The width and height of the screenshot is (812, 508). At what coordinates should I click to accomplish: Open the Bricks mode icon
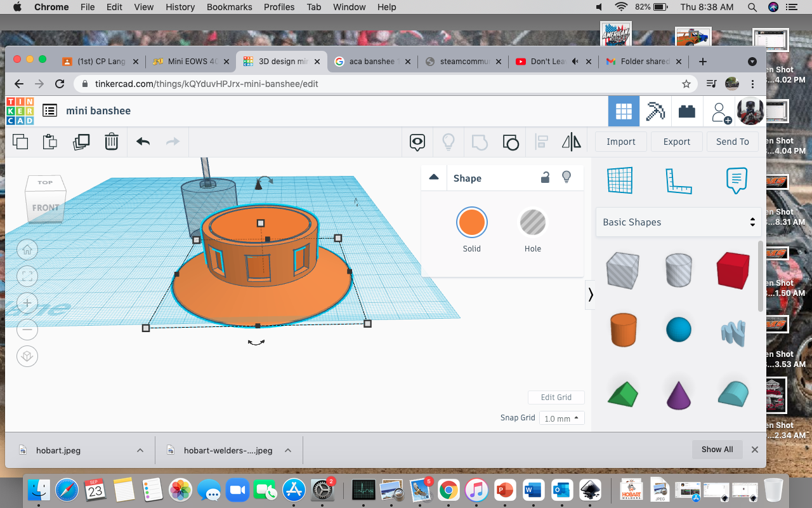tap(686, 112)
